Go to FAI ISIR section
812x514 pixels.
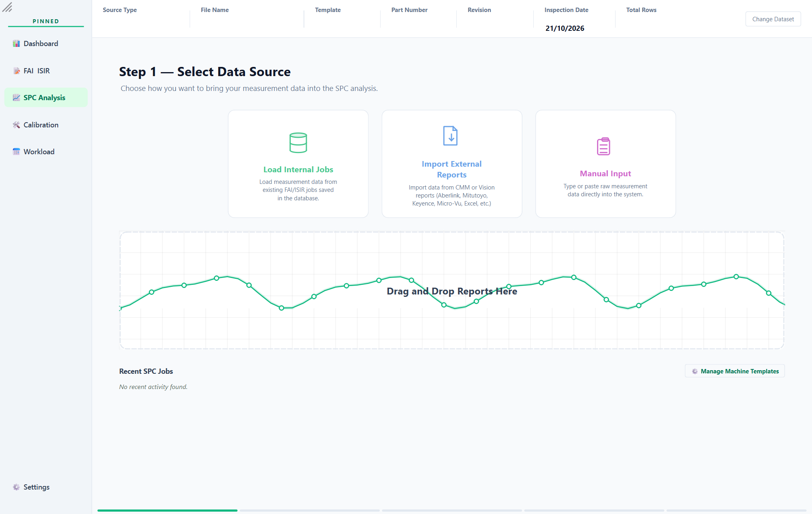tap(46, 71)
